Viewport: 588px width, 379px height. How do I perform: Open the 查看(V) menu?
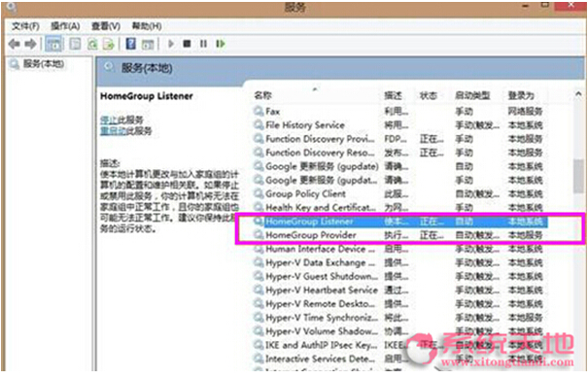[x=106, y=26]
